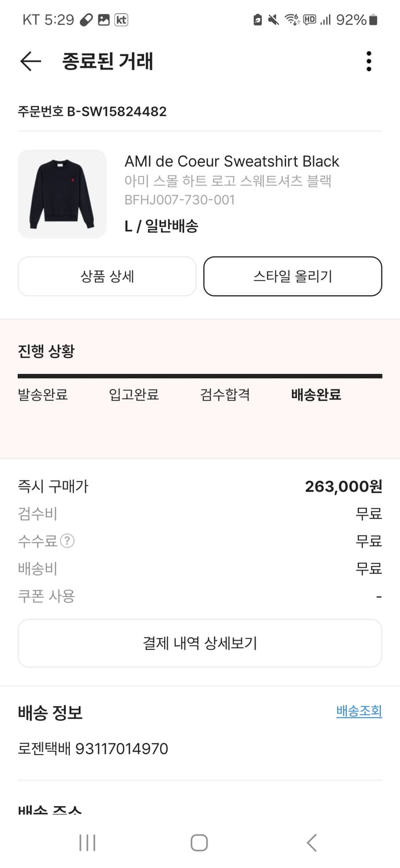The width and height of the screenshot is (400, 868).
Task: Tap the 배송 정보 section header
Action: point(49,713)
